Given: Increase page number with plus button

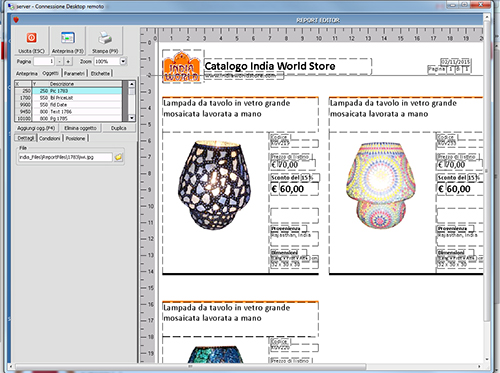Looking at the screenshot, I should point(68,62).
